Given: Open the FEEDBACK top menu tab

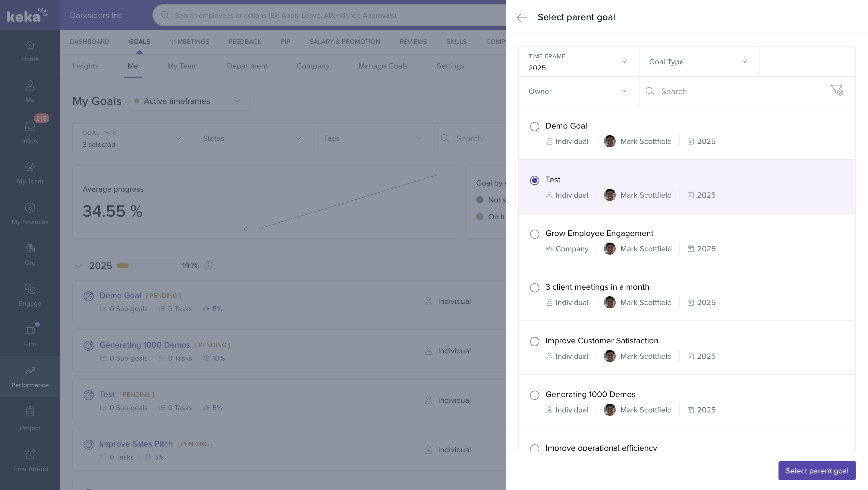Looking at the screenshot, I should 245,41.
